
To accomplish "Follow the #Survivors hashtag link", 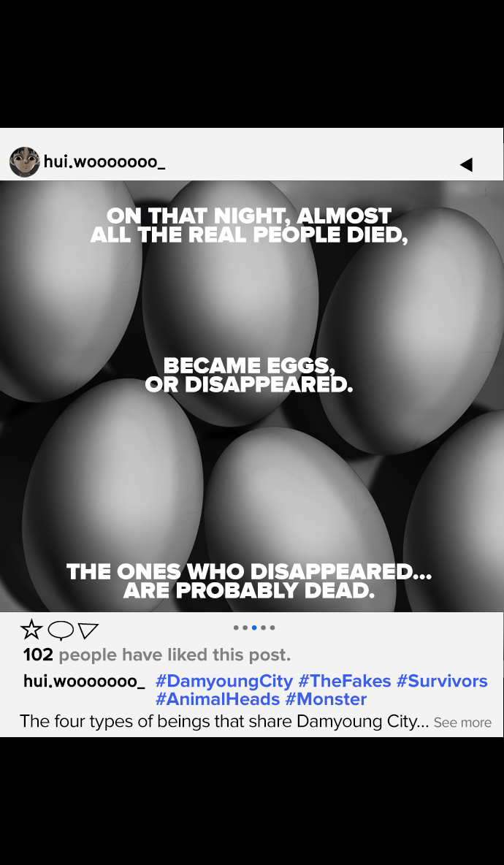I will (x=442, y=682).
